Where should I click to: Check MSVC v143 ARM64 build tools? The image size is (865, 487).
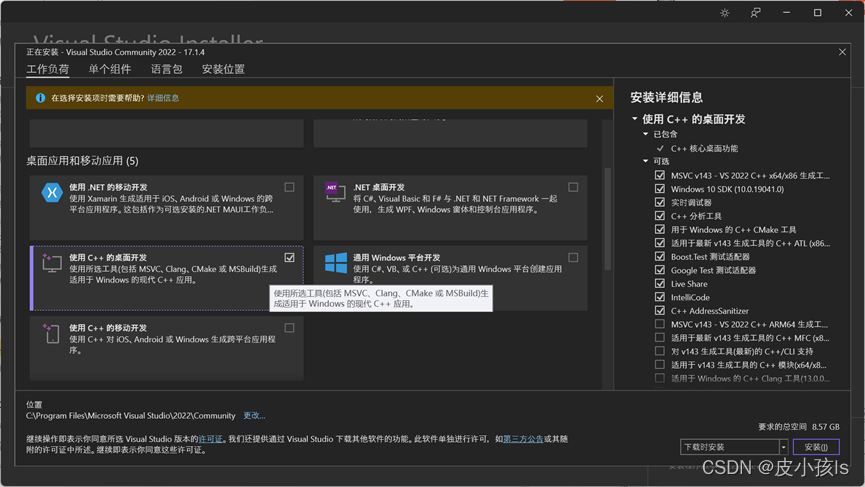tap(660, 324)
